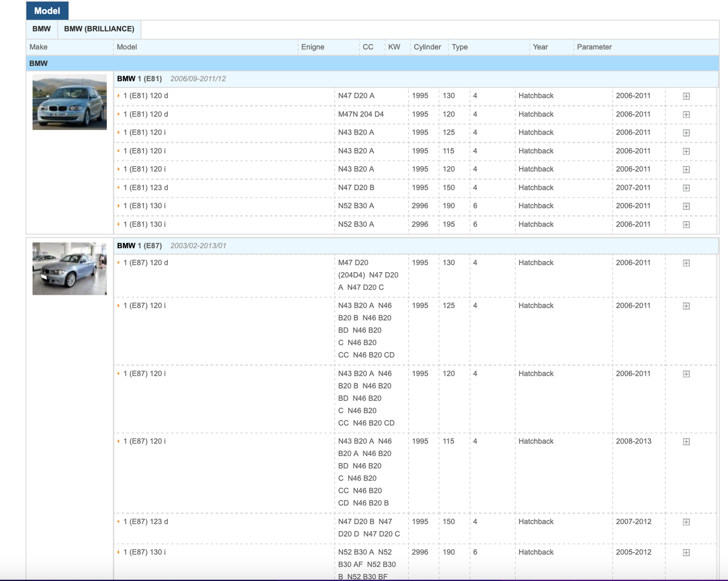
Task: Open plus icon for E81 120 i 115 KW
Action: pos(686,151)
